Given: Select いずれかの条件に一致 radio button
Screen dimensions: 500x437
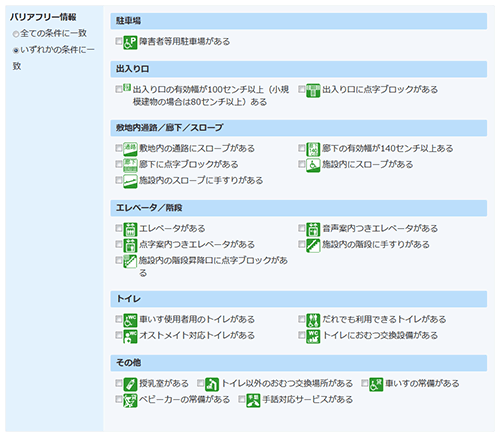Looking at the screenshot, I should (15, 50).
